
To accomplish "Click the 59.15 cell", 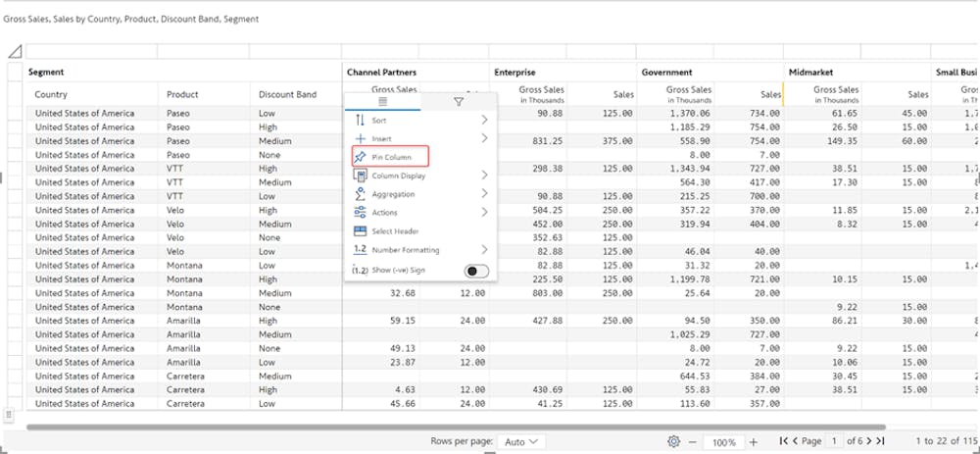I will [x=403, y=321].
